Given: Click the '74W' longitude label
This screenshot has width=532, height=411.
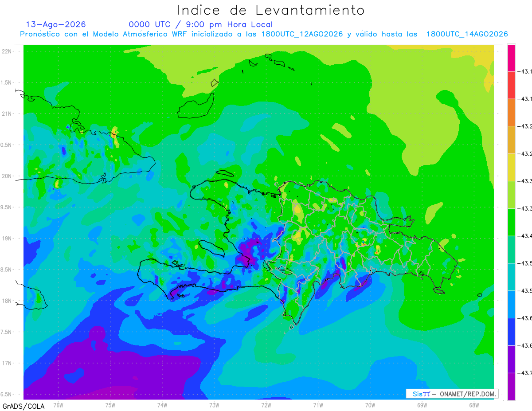Looking at the screenshot, I should pos(162,405).
